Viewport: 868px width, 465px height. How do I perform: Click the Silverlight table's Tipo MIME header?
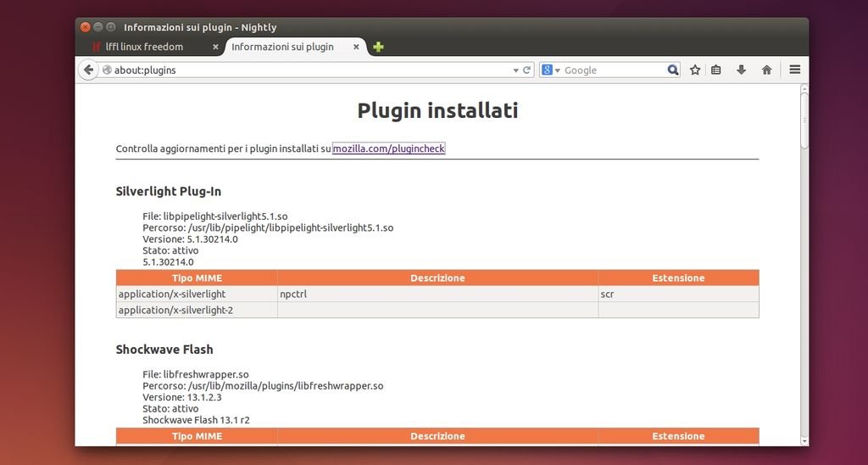click(x=197, y=278)
